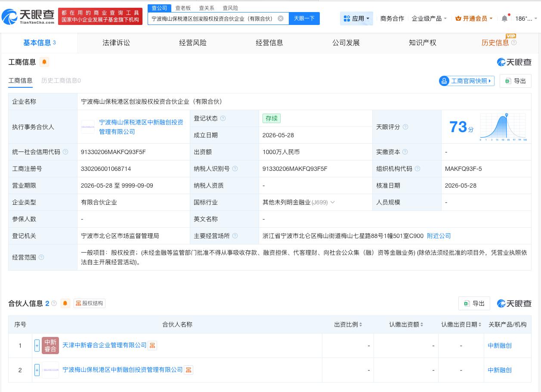Open 商务合作 link
This screenshot has width=541, height=392.
[x=392, y=19]
